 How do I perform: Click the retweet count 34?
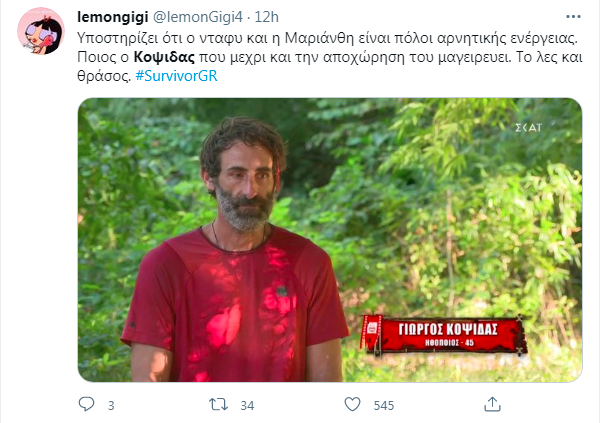pos(247,405)
